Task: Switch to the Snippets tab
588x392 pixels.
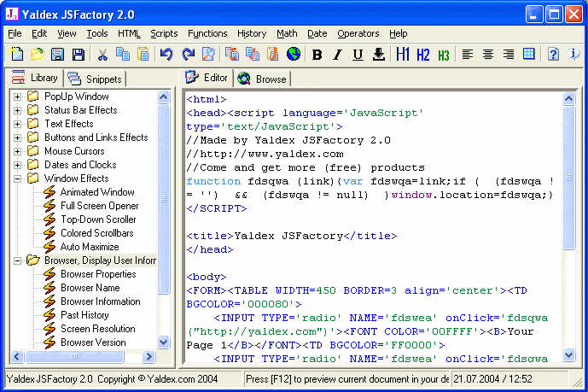Action: point(95,79)
